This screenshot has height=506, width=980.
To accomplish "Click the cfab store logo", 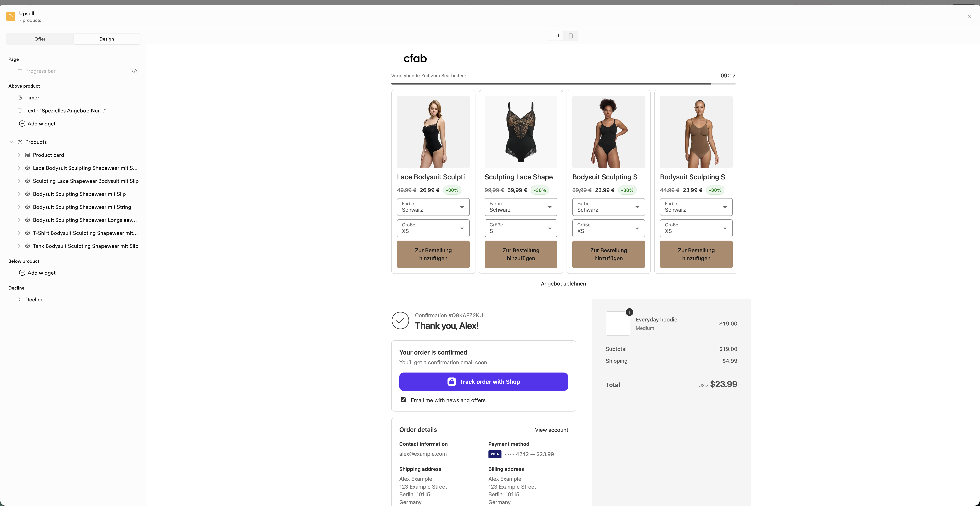I will pyautogui.click(x=415, y=59).
